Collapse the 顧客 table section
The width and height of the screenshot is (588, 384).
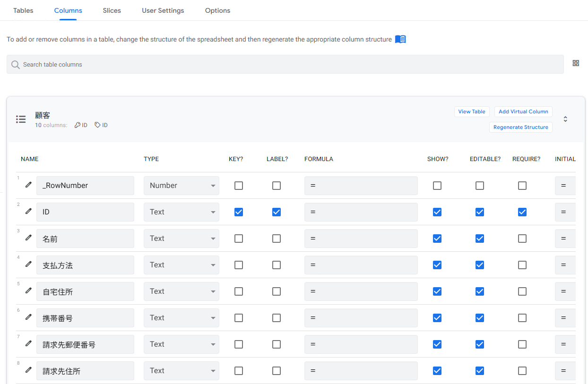(565, 119)
